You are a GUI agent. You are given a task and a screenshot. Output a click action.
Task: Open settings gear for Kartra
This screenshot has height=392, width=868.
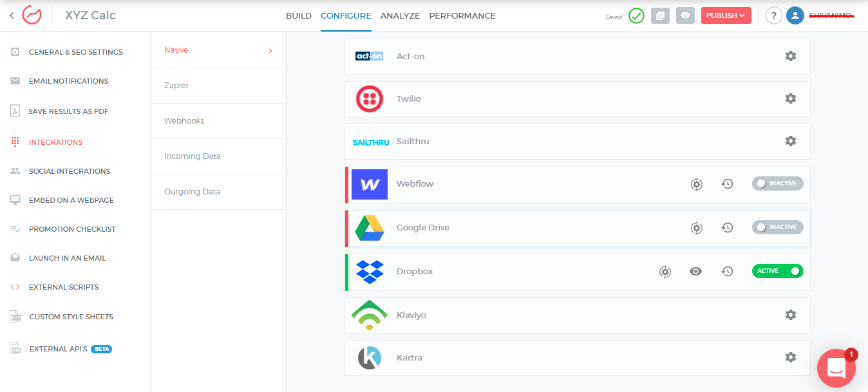point(791,357)
